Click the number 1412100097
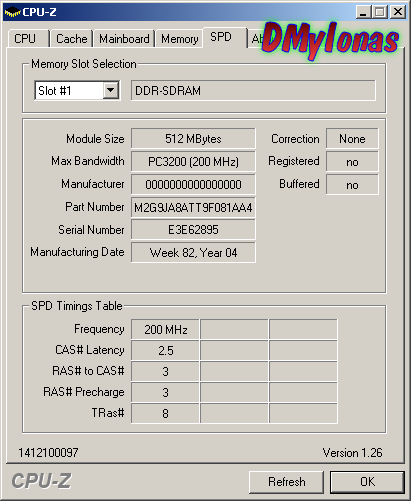Image resolution: width=411 pixels, height=501 pixels. 48,453
